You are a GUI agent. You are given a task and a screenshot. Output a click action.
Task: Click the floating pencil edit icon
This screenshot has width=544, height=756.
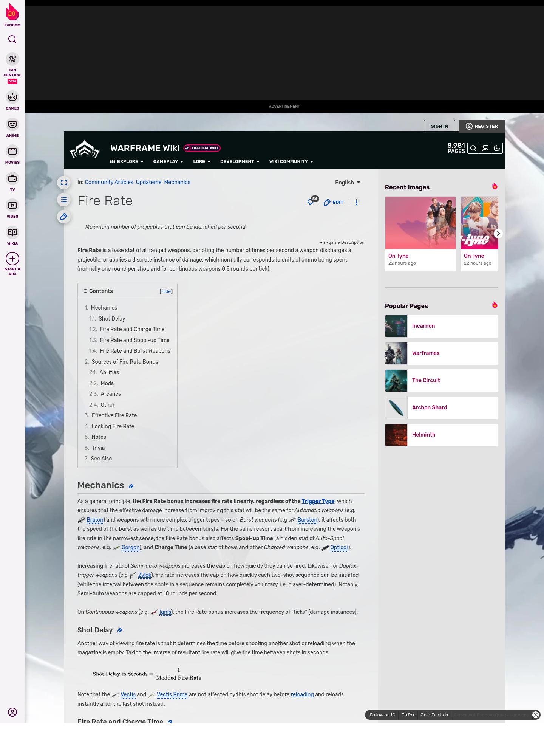tap(64, 217)
